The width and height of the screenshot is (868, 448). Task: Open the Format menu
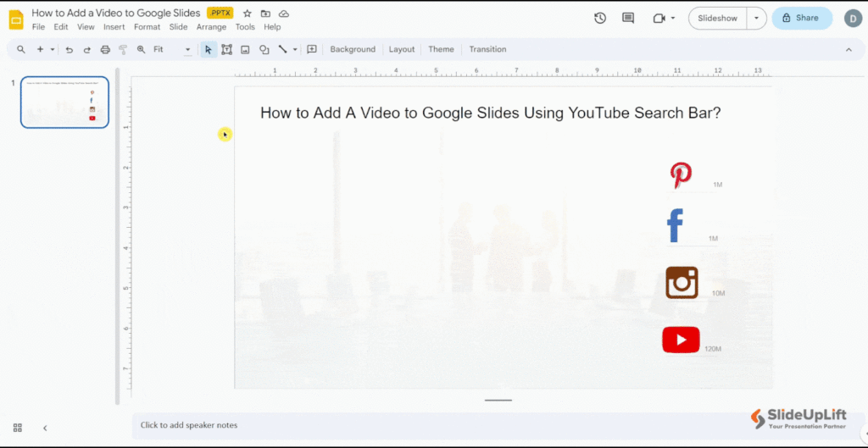point(147,26)
